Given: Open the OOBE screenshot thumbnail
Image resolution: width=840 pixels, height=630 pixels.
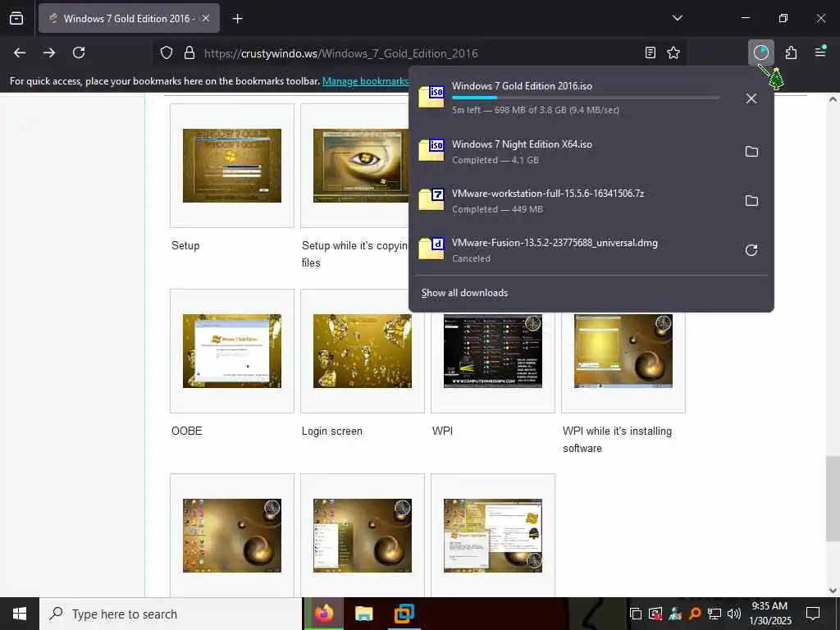Looking at the screenshot, I should 232,351.
